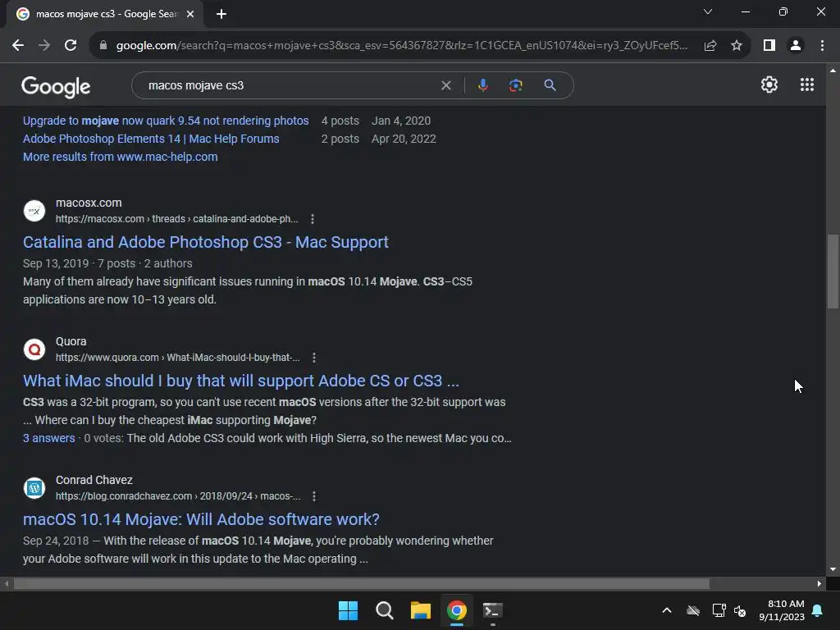
Task: Click blog.conradchavez.com URL breadcrumb
Action: pyautogui.click(x=178, y=496)
